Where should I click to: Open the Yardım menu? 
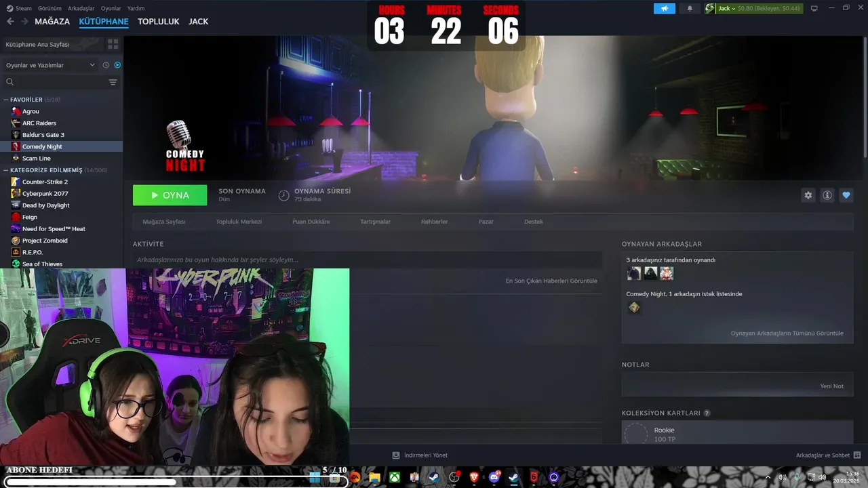136,8
